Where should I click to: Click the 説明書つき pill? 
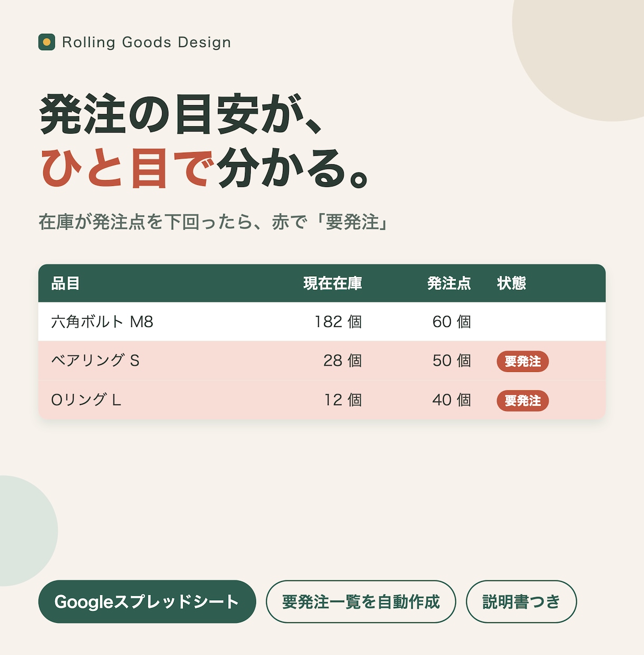(521, 602)
